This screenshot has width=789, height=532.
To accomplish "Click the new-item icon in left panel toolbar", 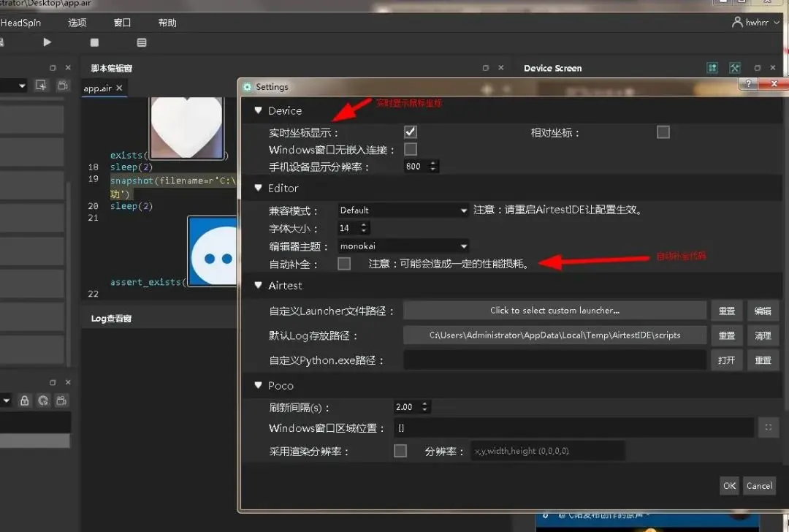I will click(x=41, y=85).
